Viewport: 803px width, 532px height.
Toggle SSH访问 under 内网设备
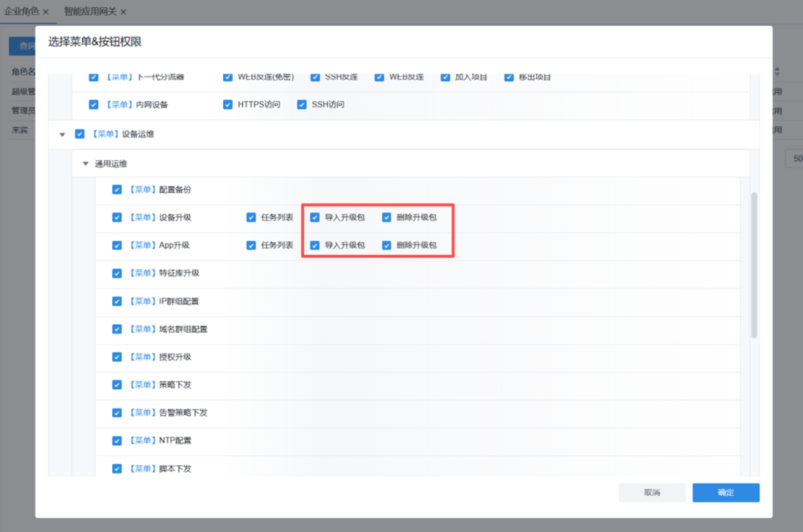pos(302,105)
